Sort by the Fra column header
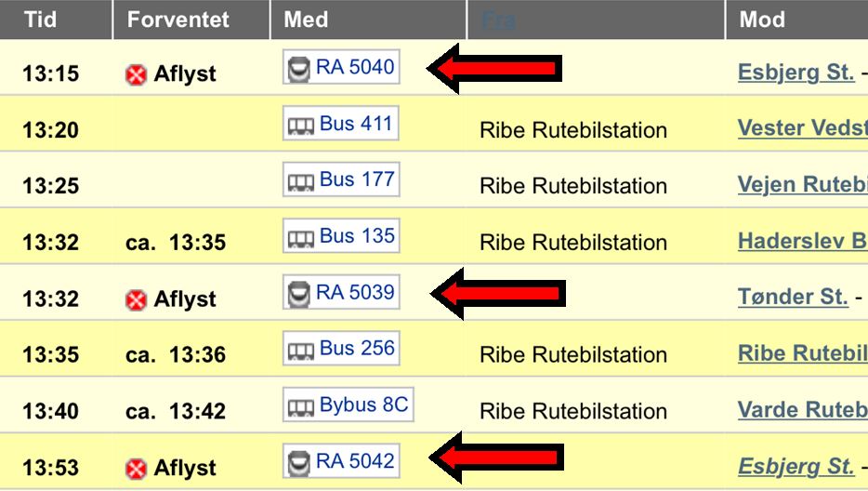This screenshot has width=868, height=491. click(498, 20)
